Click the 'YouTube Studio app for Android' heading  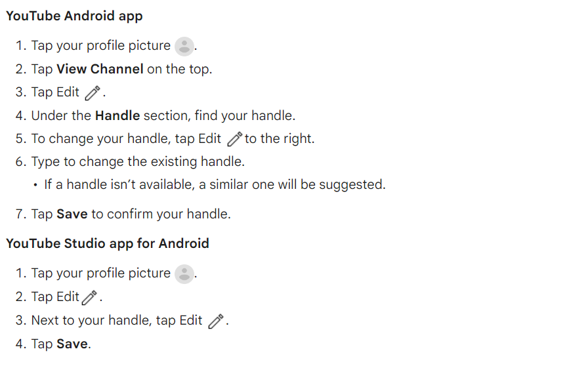coord(108,244)
